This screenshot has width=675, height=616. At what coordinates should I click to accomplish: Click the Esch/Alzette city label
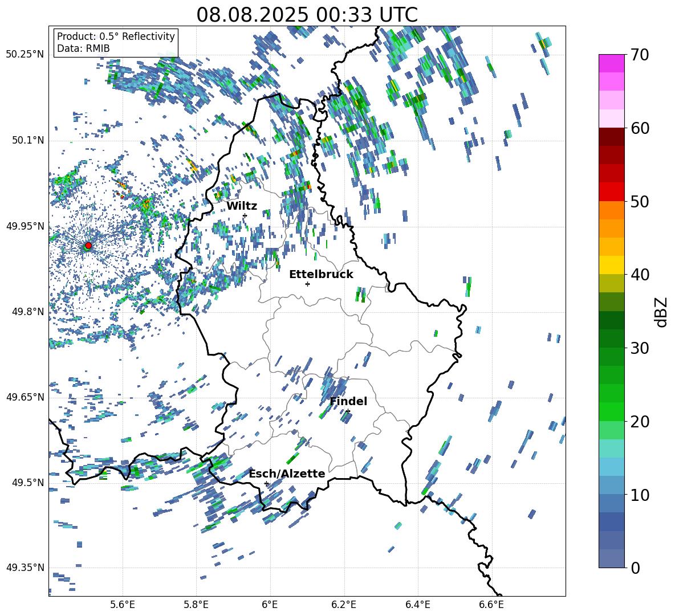[x=287, y=474]
